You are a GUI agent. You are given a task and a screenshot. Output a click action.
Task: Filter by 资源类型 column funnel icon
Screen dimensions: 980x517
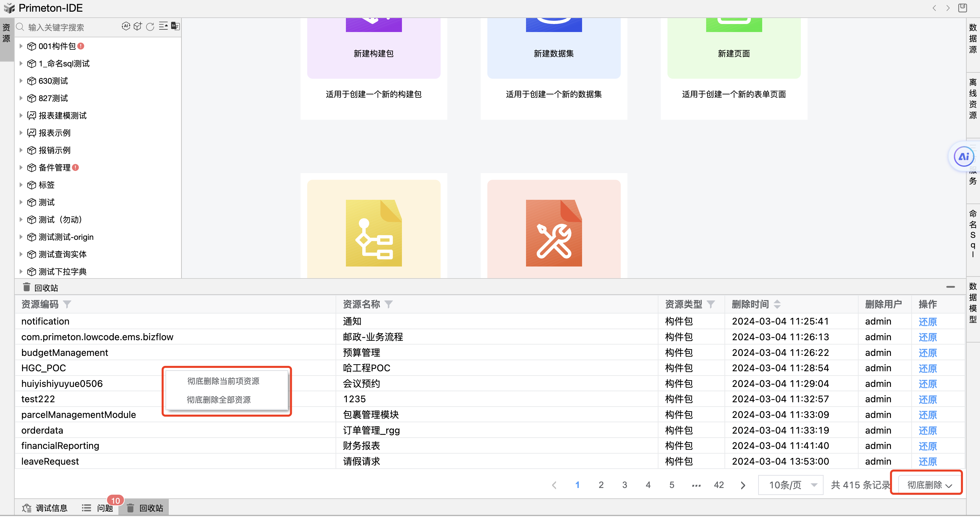711,304
